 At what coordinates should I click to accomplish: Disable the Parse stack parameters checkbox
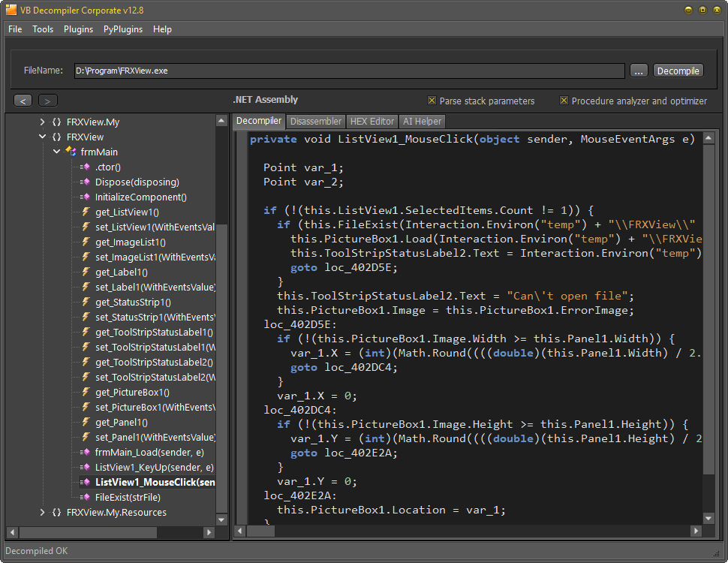click(432, 101)
